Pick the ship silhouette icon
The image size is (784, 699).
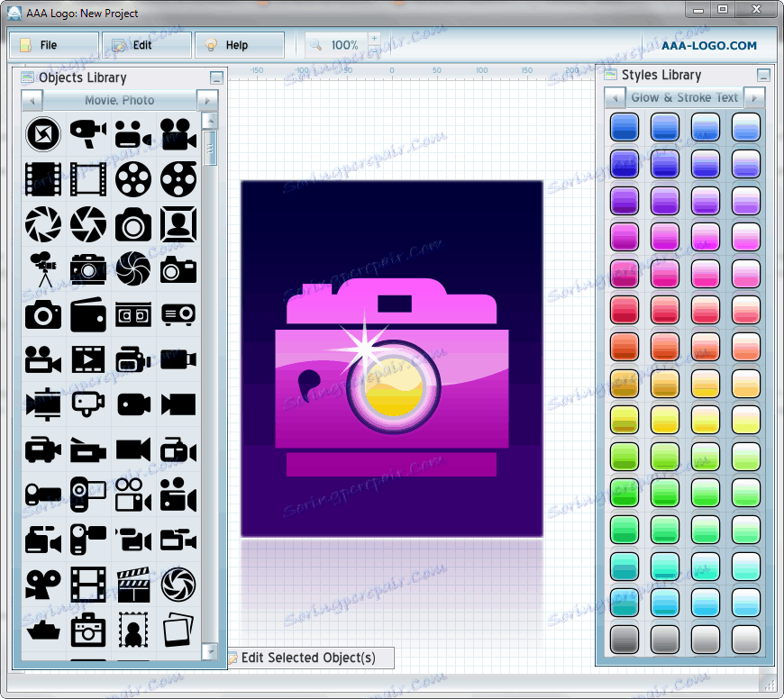pyautogui.click(x=43, y=631)
